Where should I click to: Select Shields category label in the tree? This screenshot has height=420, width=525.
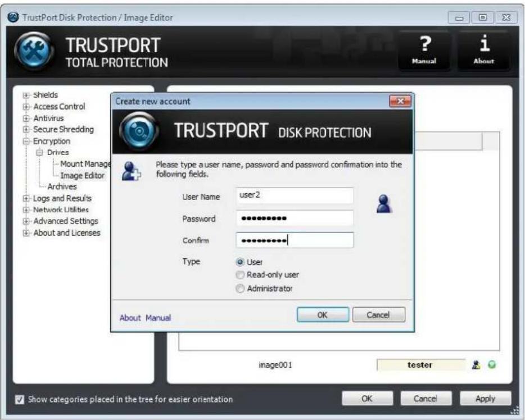pos(46,95)
